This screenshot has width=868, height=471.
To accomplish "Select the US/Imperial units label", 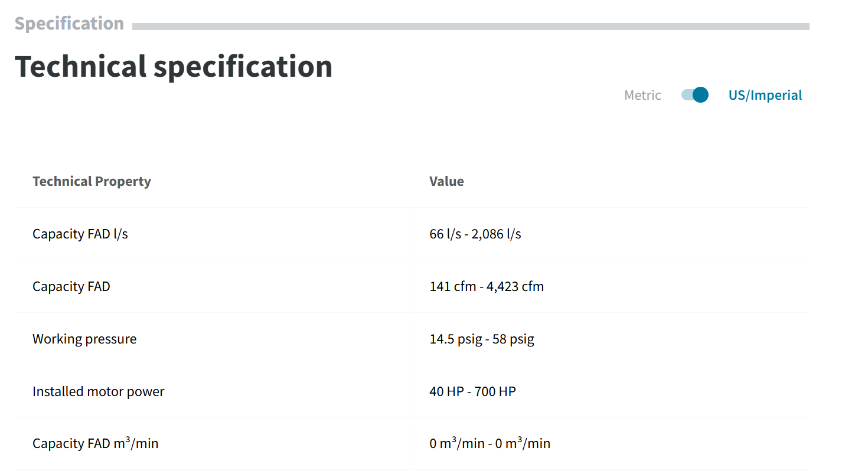I will coord(765,95).
